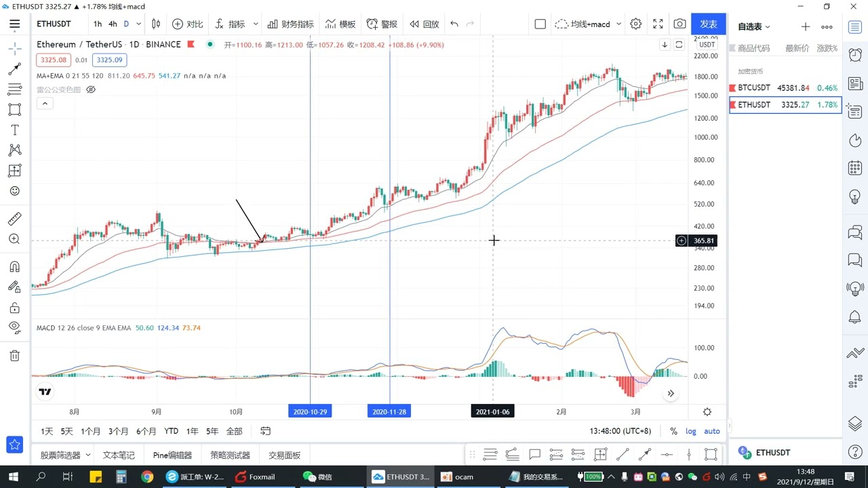
Task: Select the trend line drawing tool
Action: click(14, 69)
